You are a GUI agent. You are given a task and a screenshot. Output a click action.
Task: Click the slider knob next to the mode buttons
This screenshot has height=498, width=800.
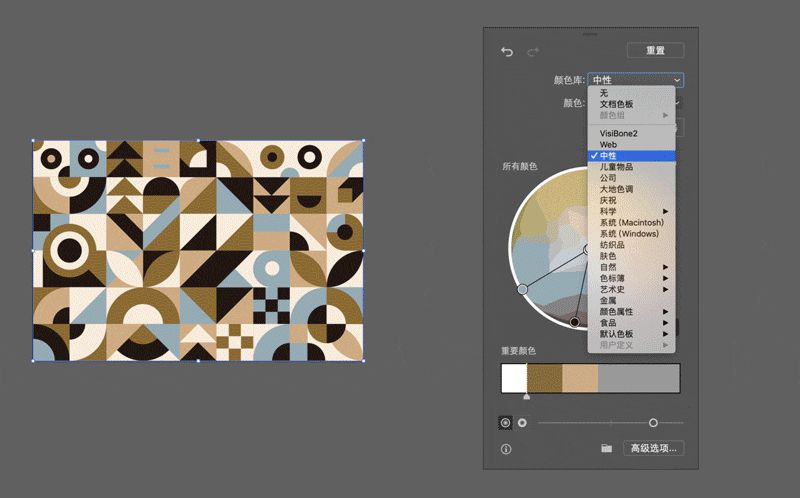click(x=653, y=423)
